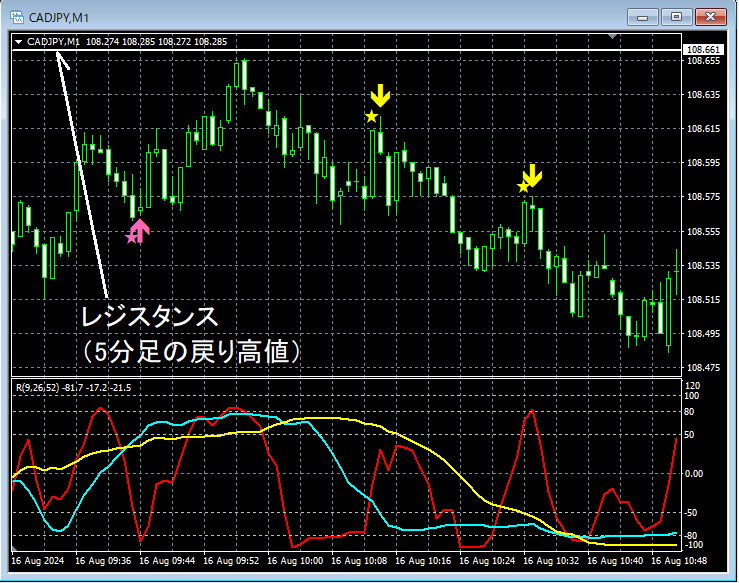Click the 108.635 price axis label
This screenshot has height=583, width=739.
(x=703, y=95)
